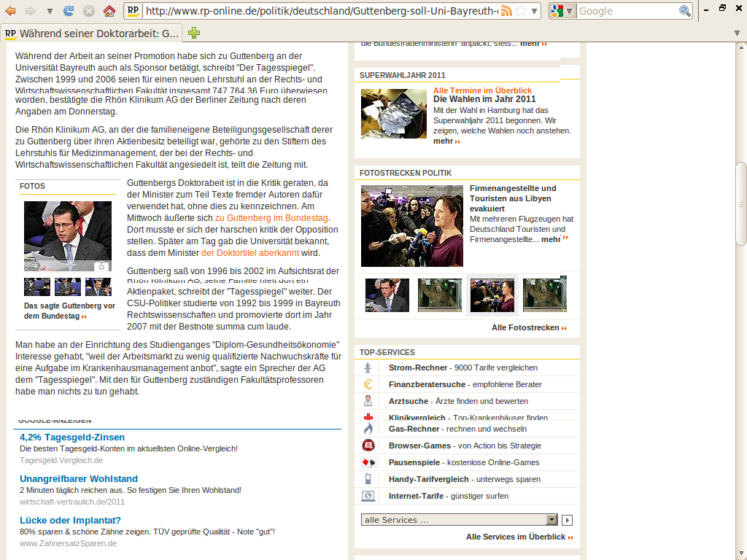
Task: Click the scrollbar down arrow
Action: click(x=741, y=554)
